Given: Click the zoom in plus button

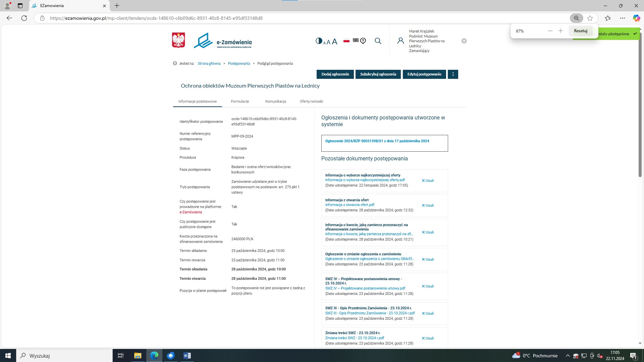Looking at the screenshot, I should (560, 31).
